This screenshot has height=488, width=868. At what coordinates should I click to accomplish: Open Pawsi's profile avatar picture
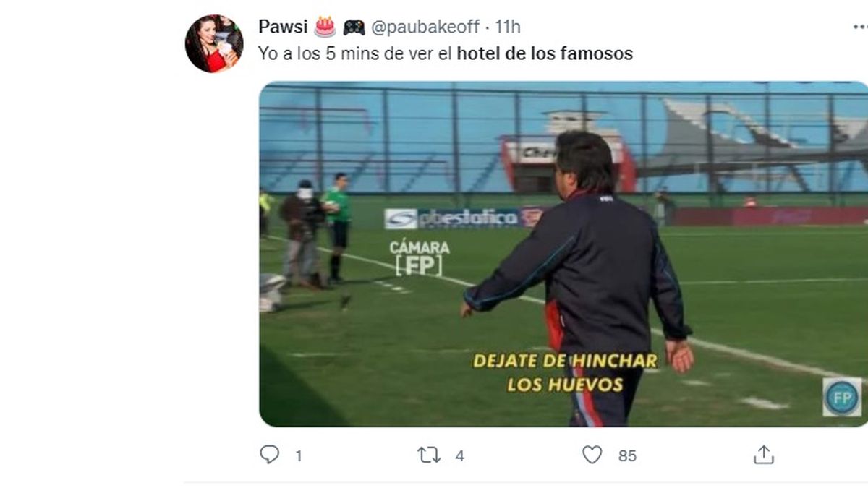(x=214, y=43)
